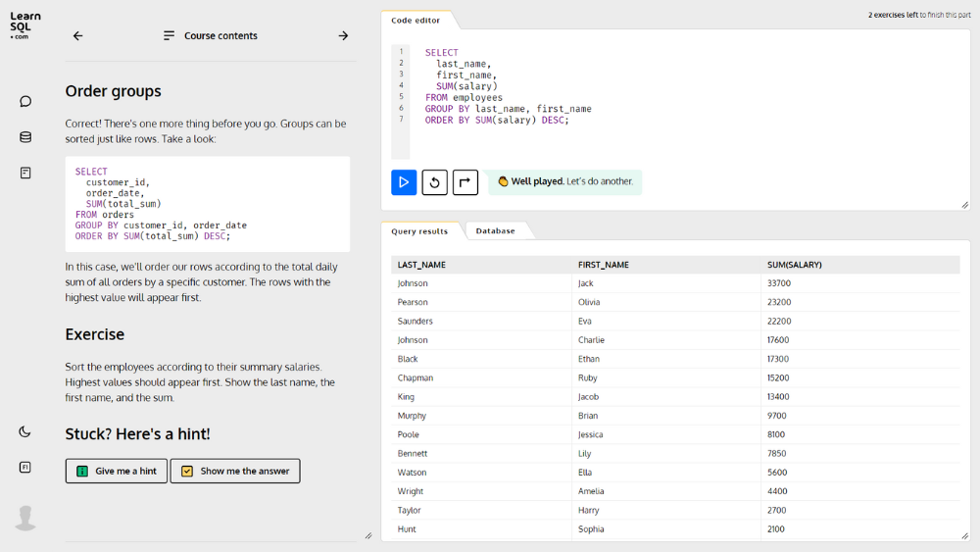
Task: Run the query with play button
Action: (x=404, y=182)
